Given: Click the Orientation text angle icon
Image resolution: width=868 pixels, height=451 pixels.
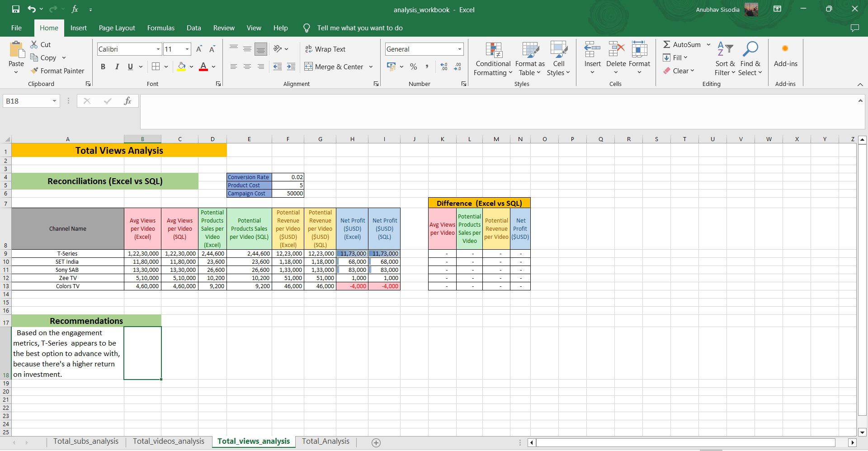Looking at the screenshot, I should point(278,49).
